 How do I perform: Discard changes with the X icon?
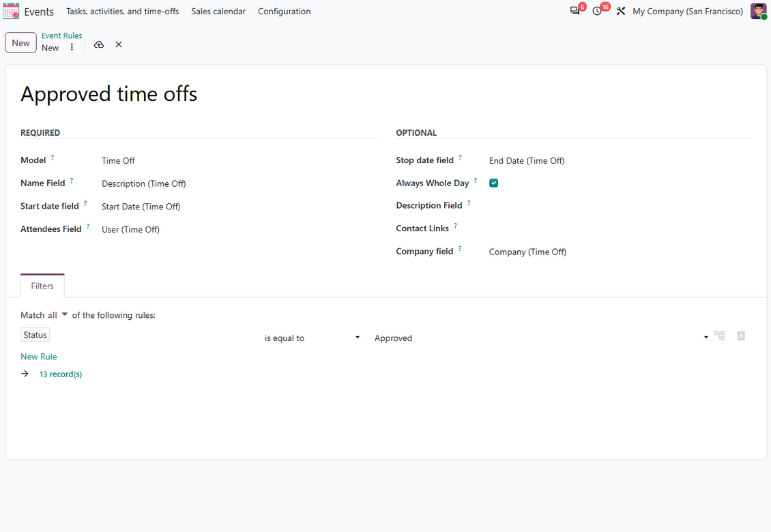(119, 44)
